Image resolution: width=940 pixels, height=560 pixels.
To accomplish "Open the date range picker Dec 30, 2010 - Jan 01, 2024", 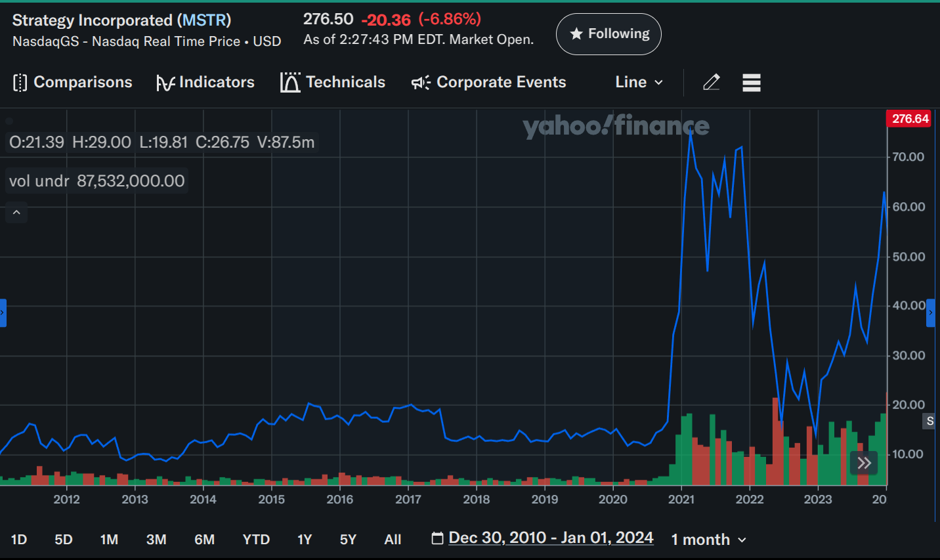I will 551,538.
